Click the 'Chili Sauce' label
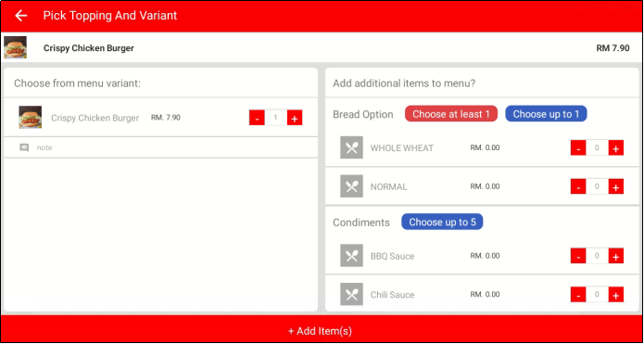644x344 pixels. coord(392,295)
